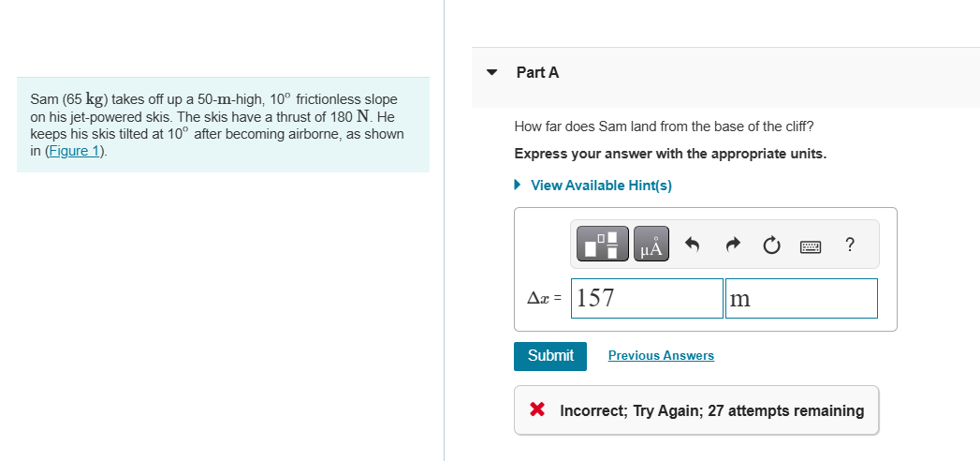
Task: Open the Previous Answers link
Action: (x=661, y=356)
